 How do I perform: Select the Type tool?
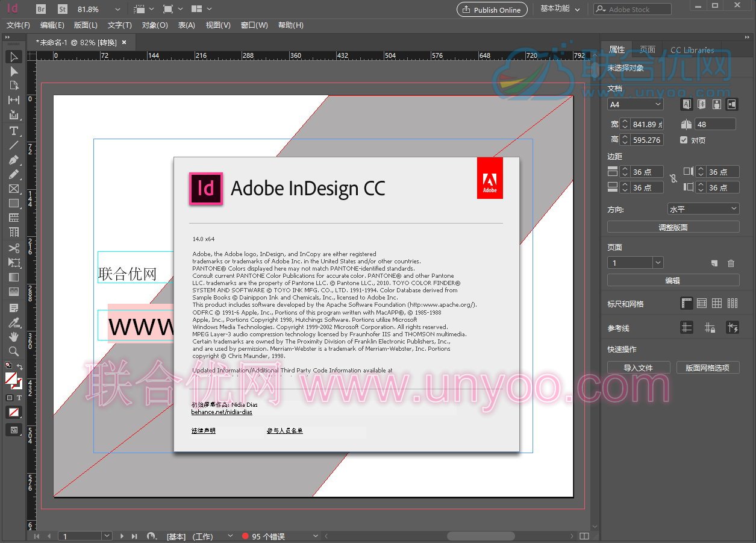pos(14,131)
